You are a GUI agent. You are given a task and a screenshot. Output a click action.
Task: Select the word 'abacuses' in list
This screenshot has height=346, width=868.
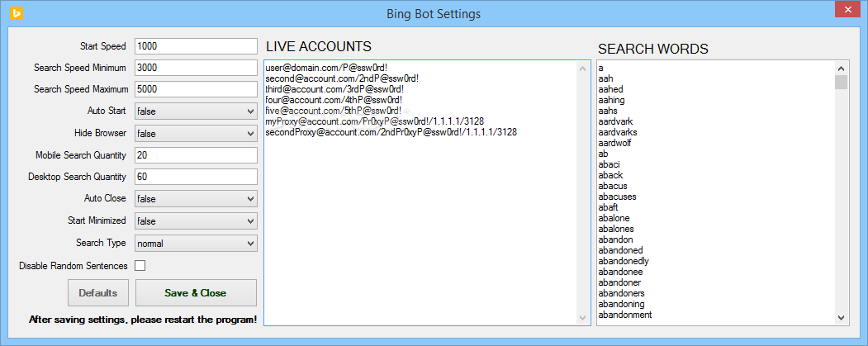pyautogui.click(x=617, y=197)
